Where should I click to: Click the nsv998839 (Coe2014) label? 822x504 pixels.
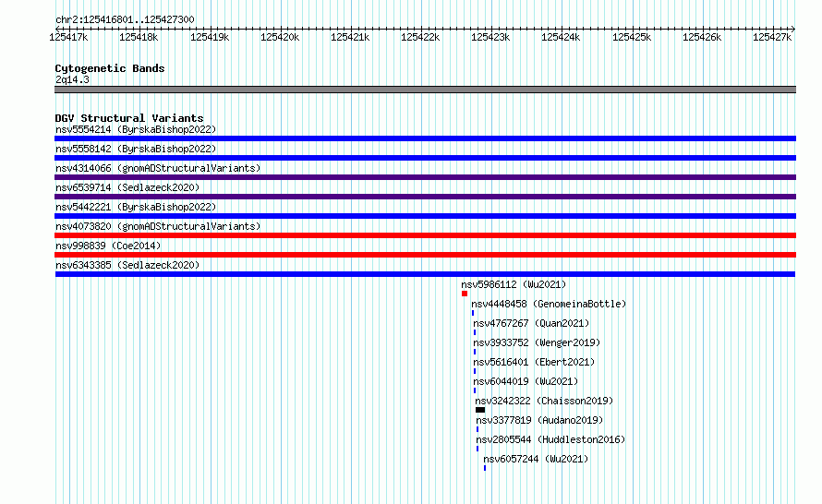tap(108, 246)
